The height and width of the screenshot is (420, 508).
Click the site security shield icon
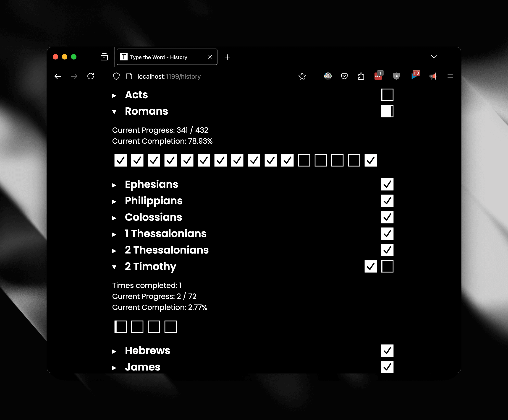coord(116,76)
